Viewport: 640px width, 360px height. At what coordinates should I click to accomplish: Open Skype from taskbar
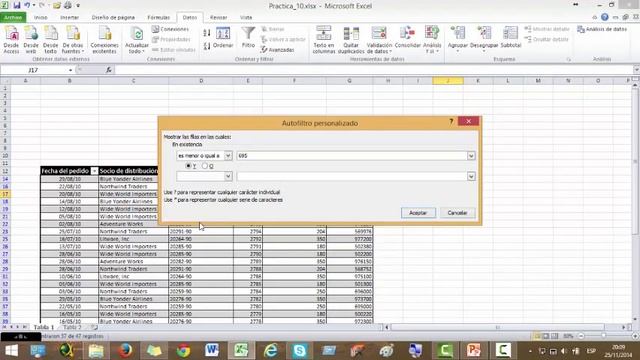tap(299, 351)
